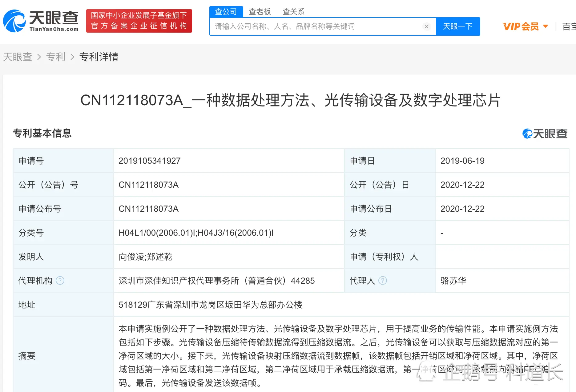Switch to the 查关系 tab
The image size is (576, 392).
293,12
